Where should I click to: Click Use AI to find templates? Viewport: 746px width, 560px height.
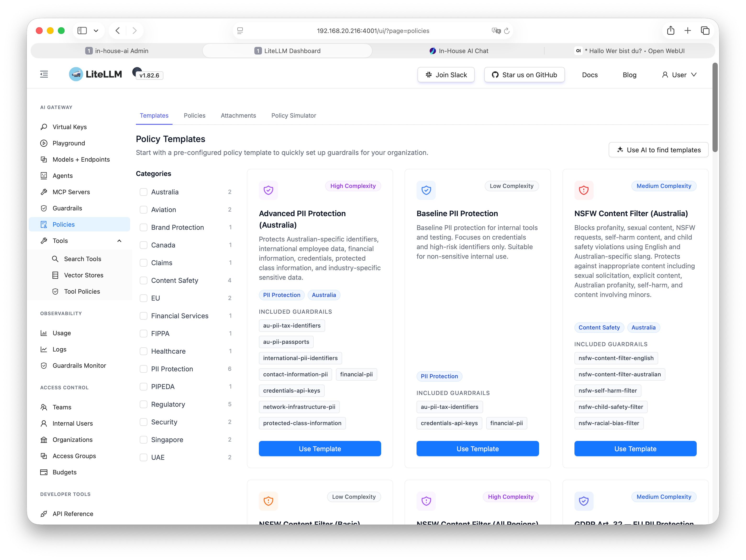point(658,150)
